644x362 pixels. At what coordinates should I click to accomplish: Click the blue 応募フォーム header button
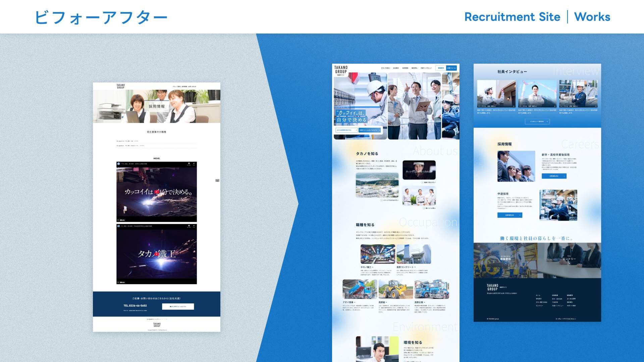[x=451, y=68]
